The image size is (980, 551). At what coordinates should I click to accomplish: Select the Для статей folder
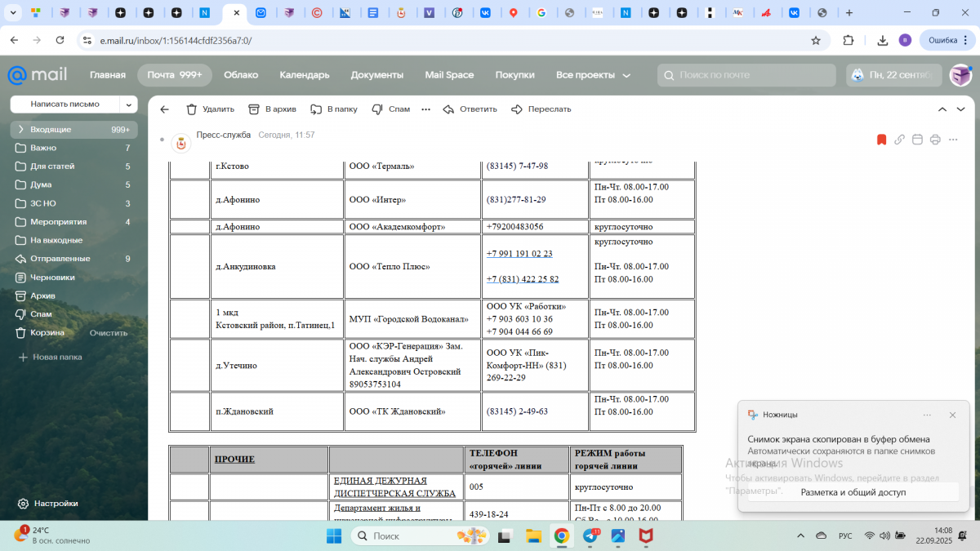73,167
